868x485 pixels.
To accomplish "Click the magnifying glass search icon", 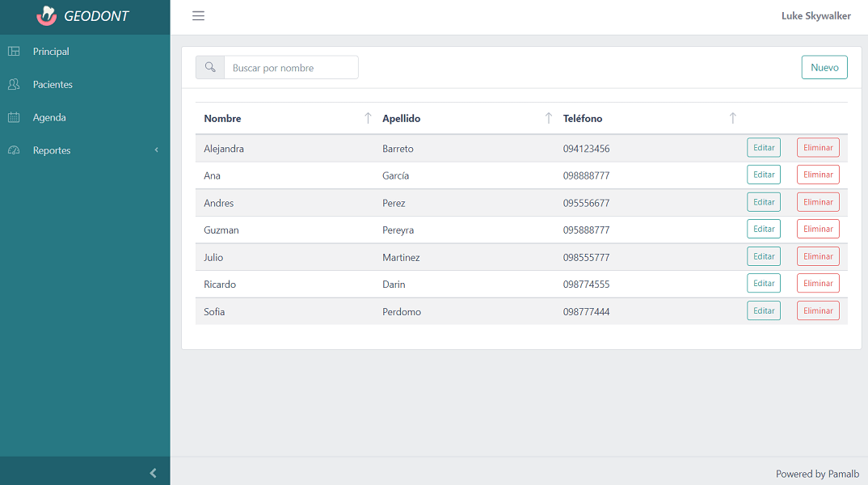I will 210,68.
